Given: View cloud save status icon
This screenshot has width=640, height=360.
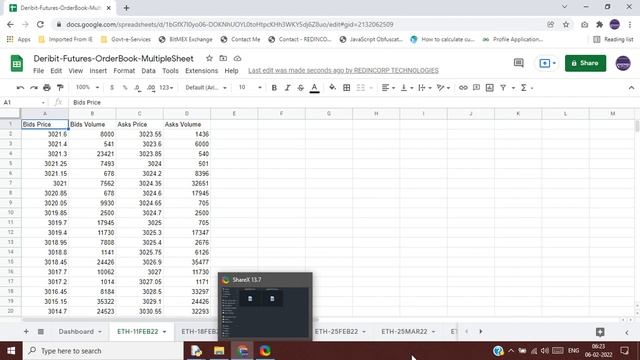Looking at the screenshot, I should 237,58.
